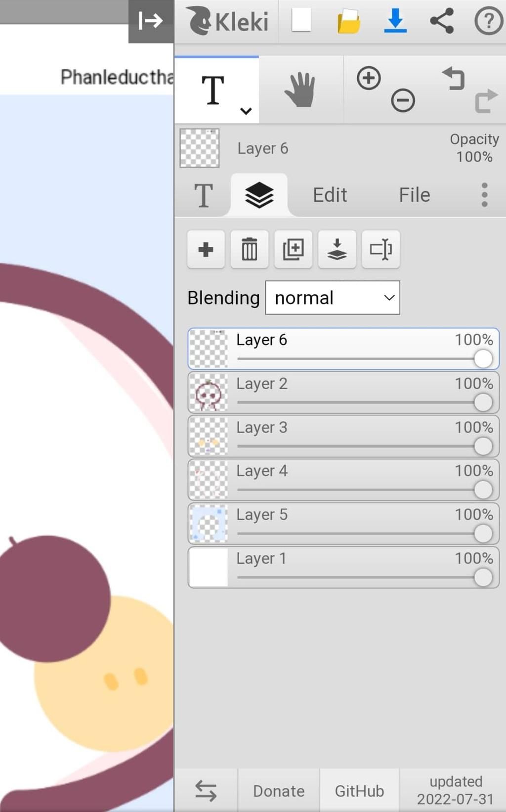This screenshot has width=506, height=812.
Task: Merge layer down with stack arrow icon
Action: point(337,249)
